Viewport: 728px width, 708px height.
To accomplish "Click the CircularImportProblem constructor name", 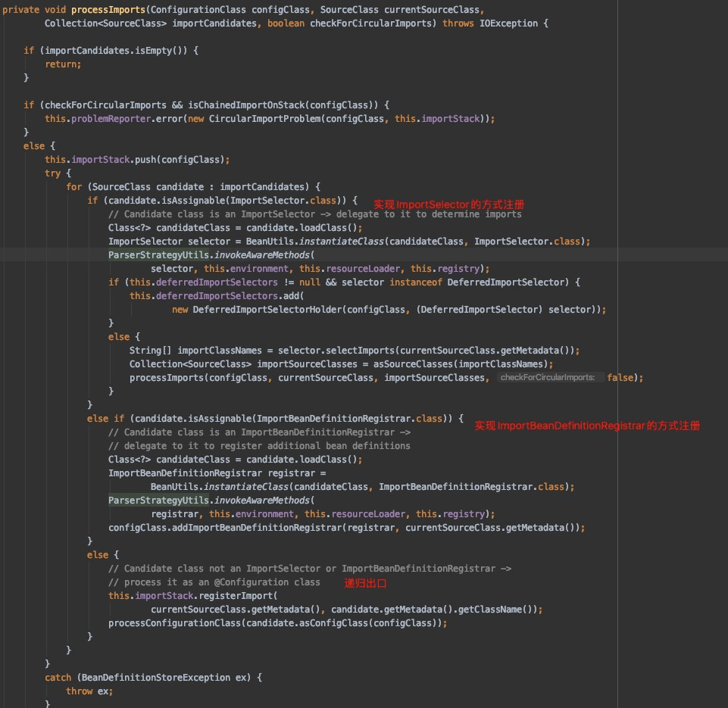I will pyautogui.click(x=264, y=119).
